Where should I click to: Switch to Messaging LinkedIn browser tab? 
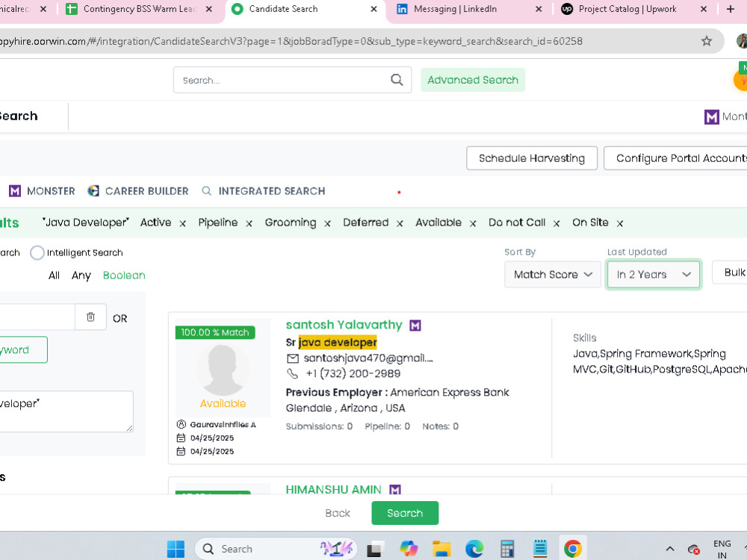469,9
